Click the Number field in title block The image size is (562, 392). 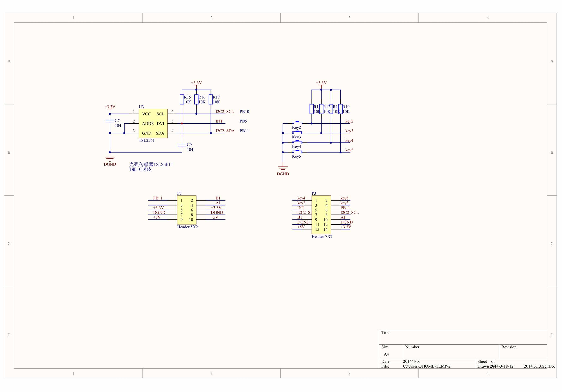click(451, 352)
